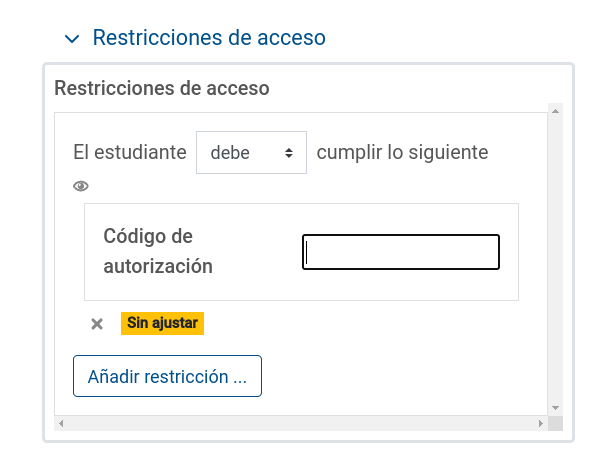The height and width of the screenshot is (470, 593).
Task: Click the bold Restricciones de acceso label
Action: [x=162, y=88]
